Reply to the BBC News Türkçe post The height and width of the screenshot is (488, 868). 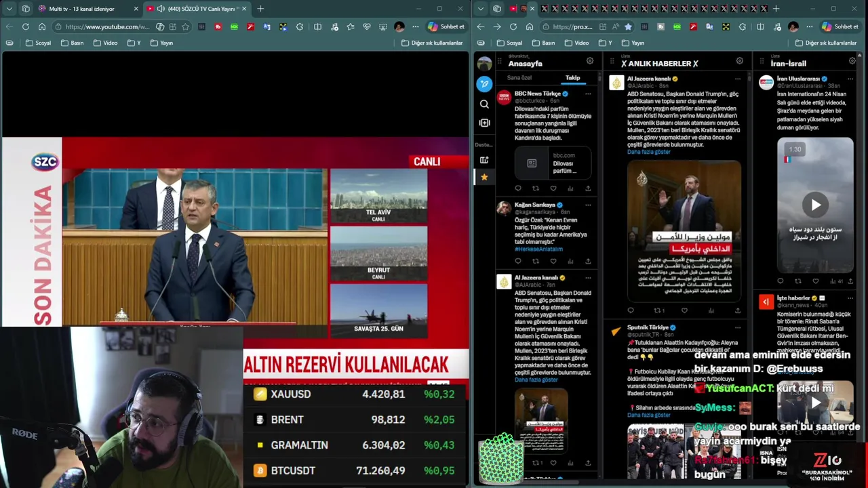518,188
